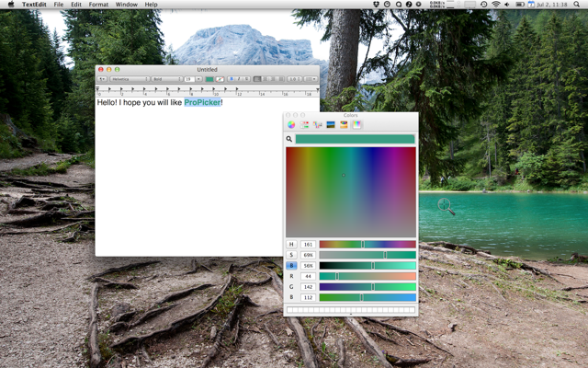Click the text background color swatch
The image size is (588, 368).
pos(220,79)
